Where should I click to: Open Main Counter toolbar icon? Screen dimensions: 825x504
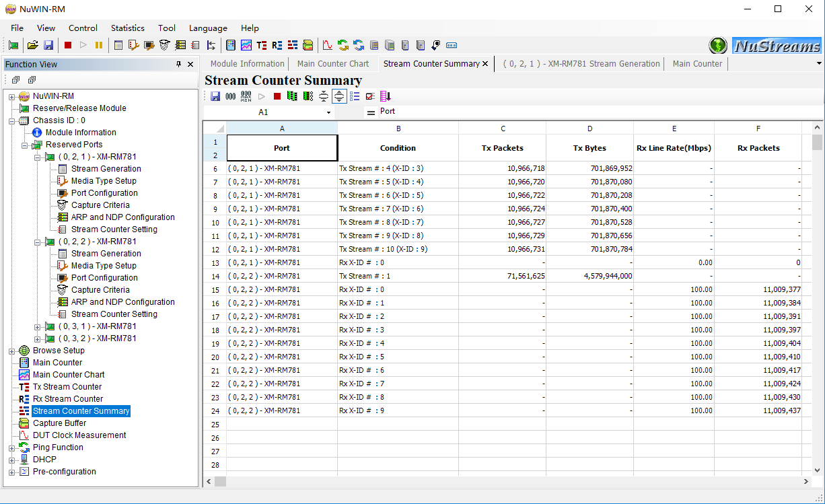pyautogui.click(x=231, y=45)
